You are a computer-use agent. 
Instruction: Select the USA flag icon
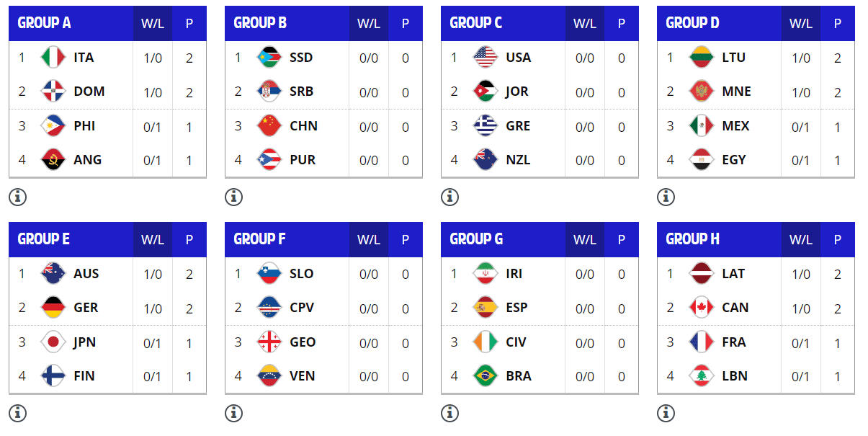tap(486, 58)
